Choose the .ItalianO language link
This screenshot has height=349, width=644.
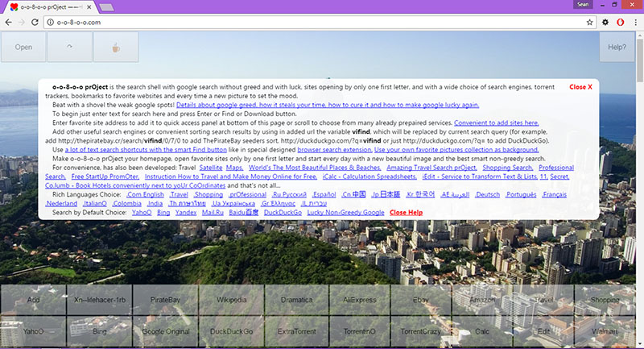[94, 203]
